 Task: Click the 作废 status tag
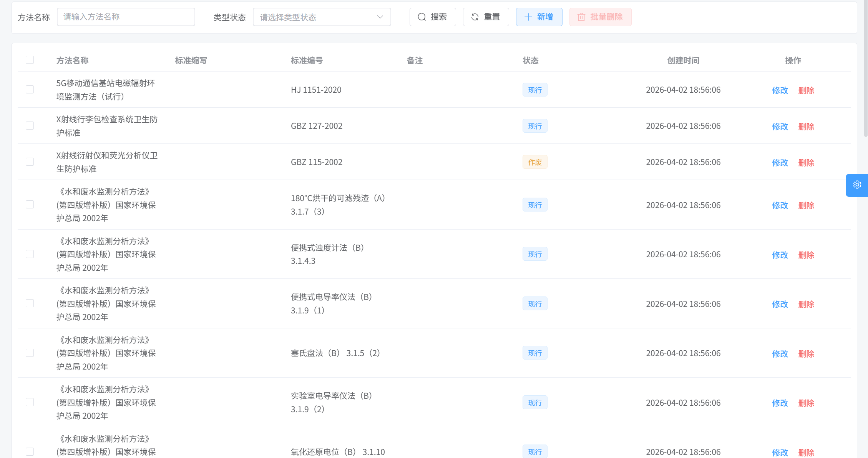pos(534,162)
